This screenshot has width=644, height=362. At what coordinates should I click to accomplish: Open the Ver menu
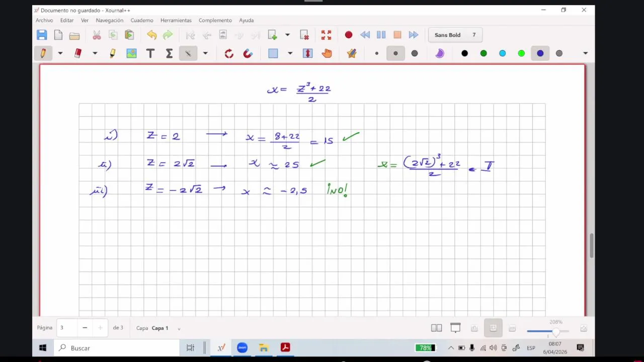(x=85, y=20)
